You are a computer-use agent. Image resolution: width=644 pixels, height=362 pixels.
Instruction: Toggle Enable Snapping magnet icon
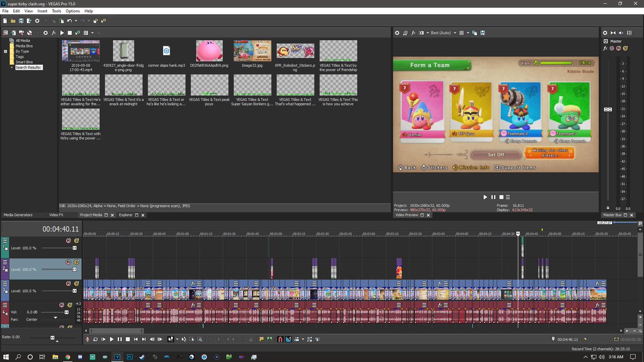click(280, 339)
